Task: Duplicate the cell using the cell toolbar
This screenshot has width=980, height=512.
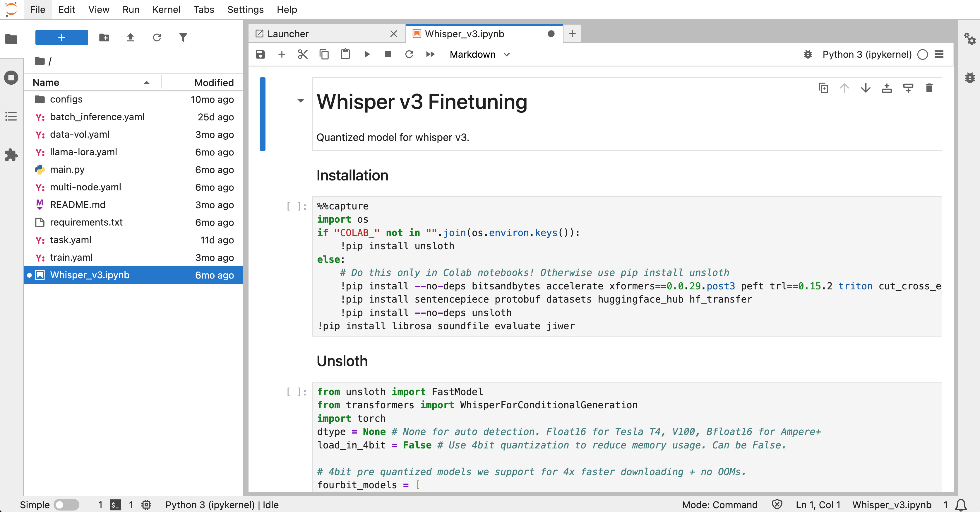Action: click(x=823, y=88)
